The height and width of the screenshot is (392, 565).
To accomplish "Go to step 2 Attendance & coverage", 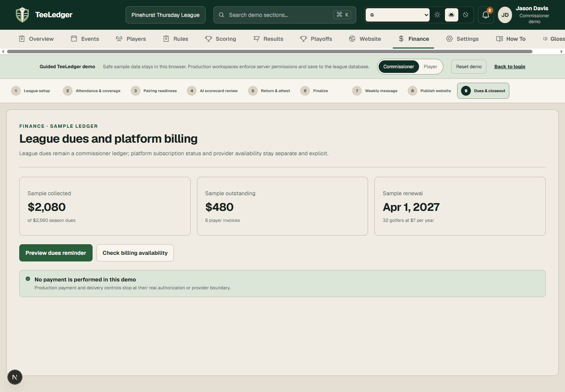I will (92, 91).
